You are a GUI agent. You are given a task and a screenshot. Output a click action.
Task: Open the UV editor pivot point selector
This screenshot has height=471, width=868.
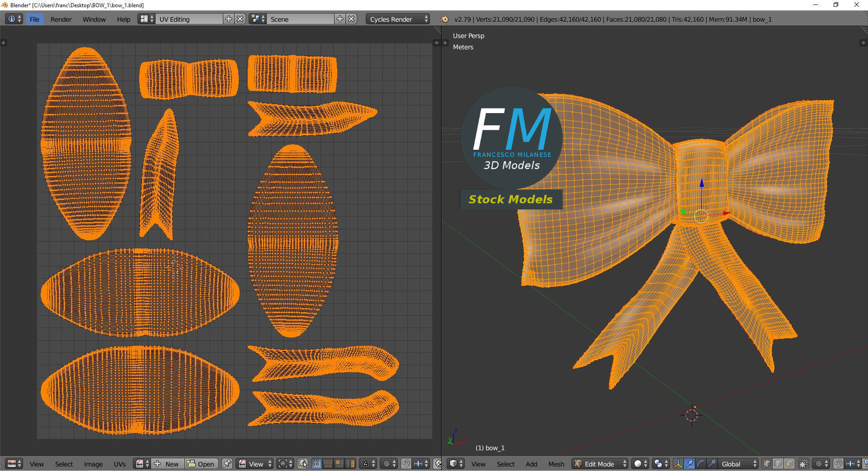(x=286, y=464)
